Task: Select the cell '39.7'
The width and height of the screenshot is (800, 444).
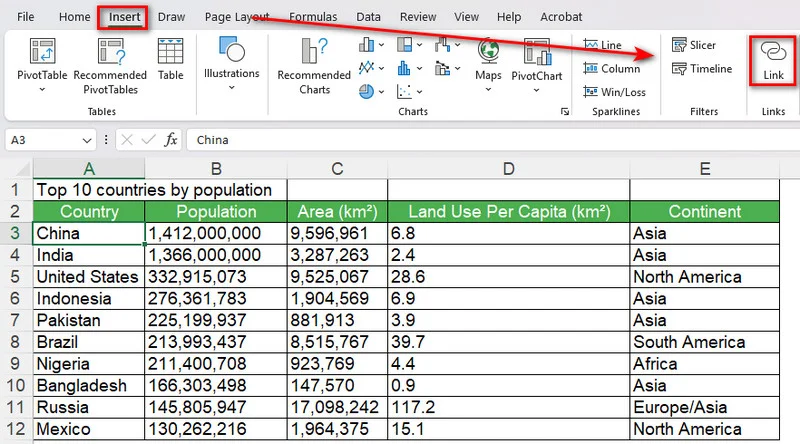Action: [509, 342]
